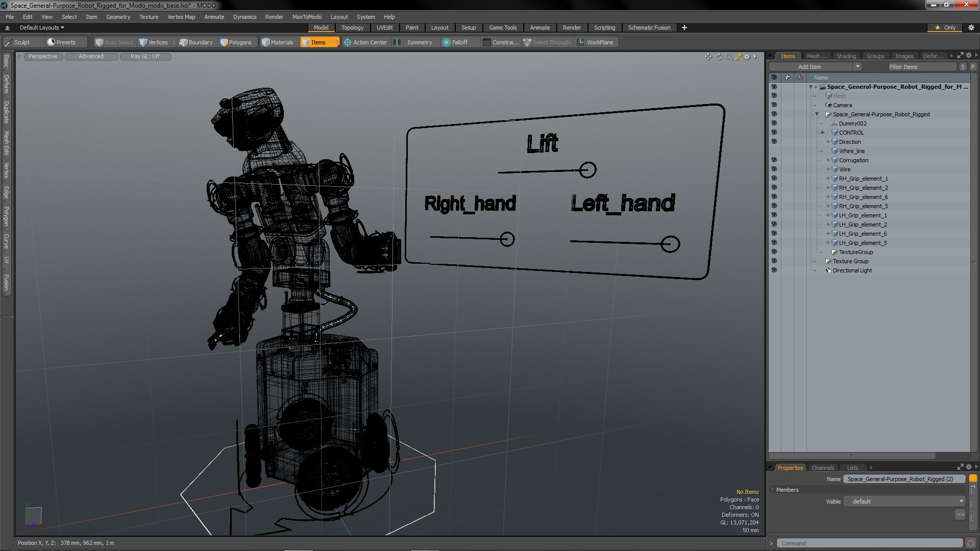Click the Only star button
980x551 pixels.
point(945,28)
